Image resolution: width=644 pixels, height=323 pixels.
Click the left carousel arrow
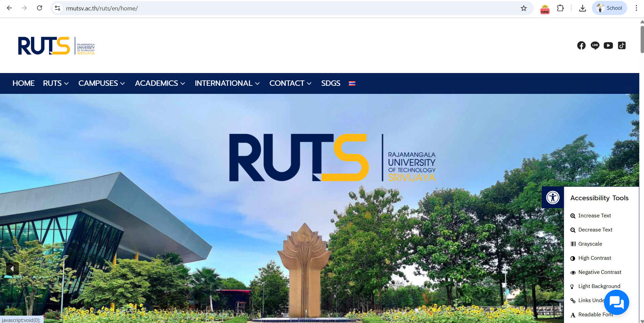click(x=12, y=268)
